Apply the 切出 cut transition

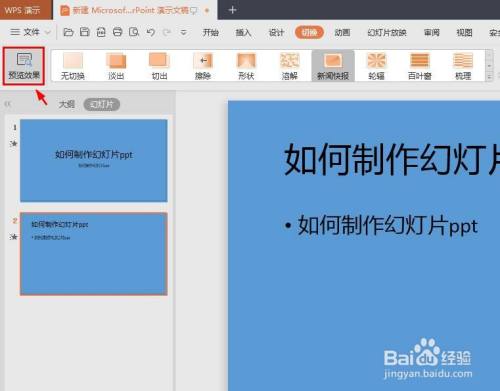click(159, 66)
